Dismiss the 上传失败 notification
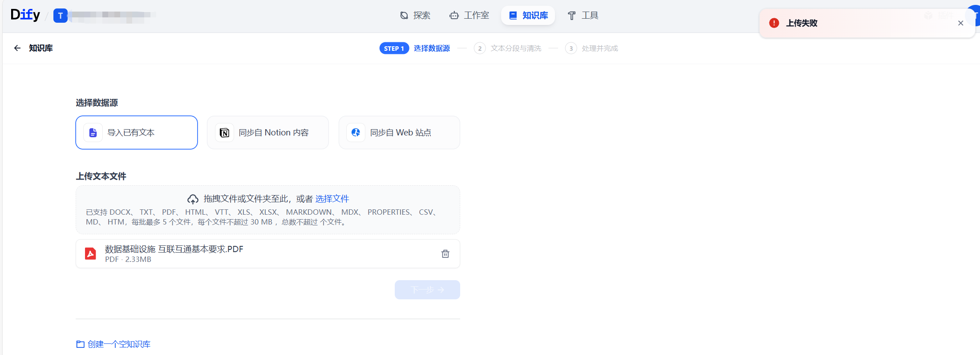 tap(960, 23)
